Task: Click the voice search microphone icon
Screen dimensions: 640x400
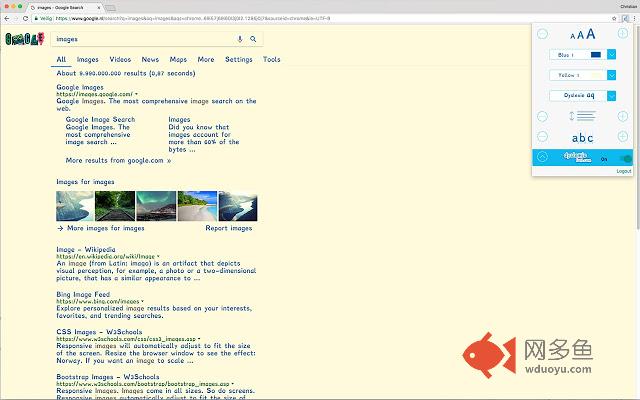Action: point(240,39)
